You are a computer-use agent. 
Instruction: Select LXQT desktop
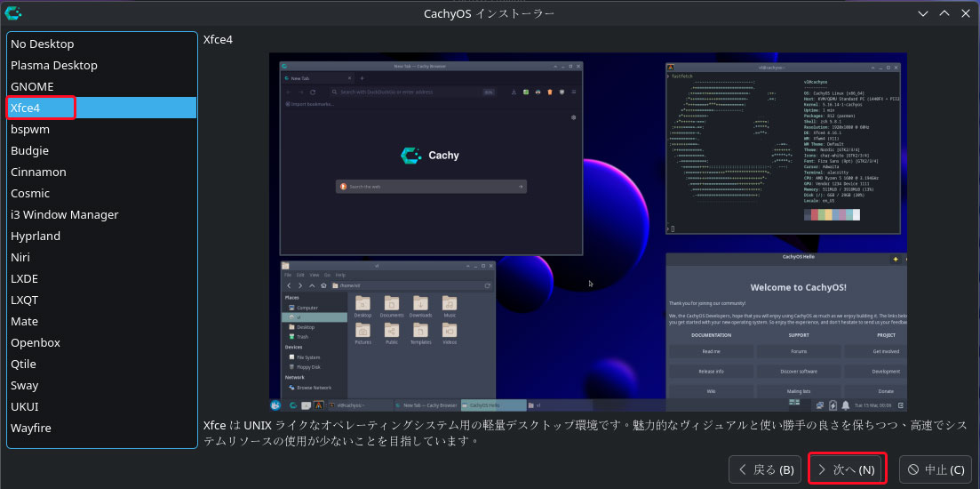(x=102, y=301)
